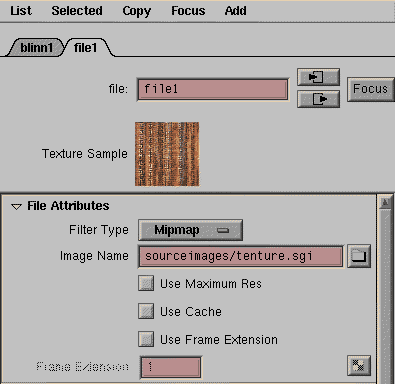The width and height of the screenshot is (395, 384).
Task: Switch to the blinn1 tab
Action: tap(36, 48)
